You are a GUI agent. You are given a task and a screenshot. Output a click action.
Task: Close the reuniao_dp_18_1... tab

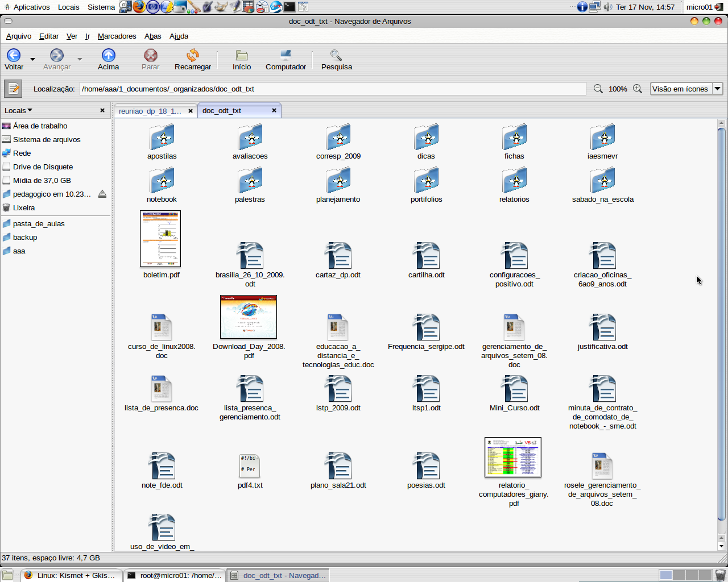[x=191, y=111]
